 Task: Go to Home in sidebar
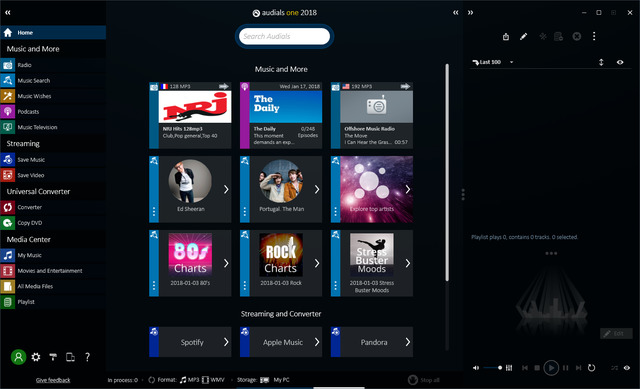tap(53, 32)
